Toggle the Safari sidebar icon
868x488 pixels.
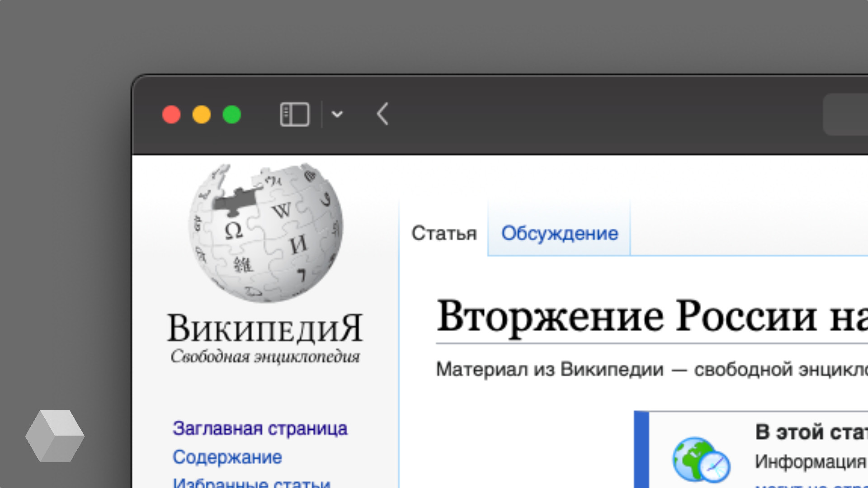point(295,114)
